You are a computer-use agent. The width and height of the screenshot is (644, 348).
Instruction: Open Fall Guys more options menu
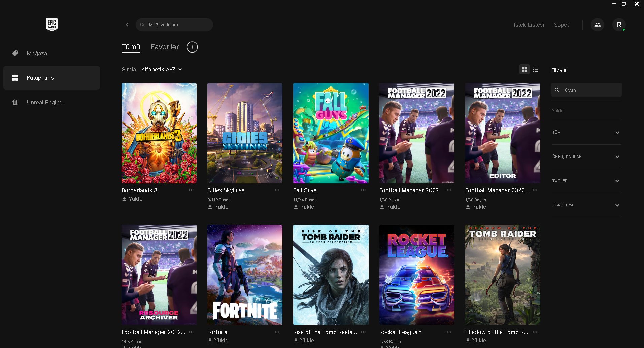tap(363, 190)
